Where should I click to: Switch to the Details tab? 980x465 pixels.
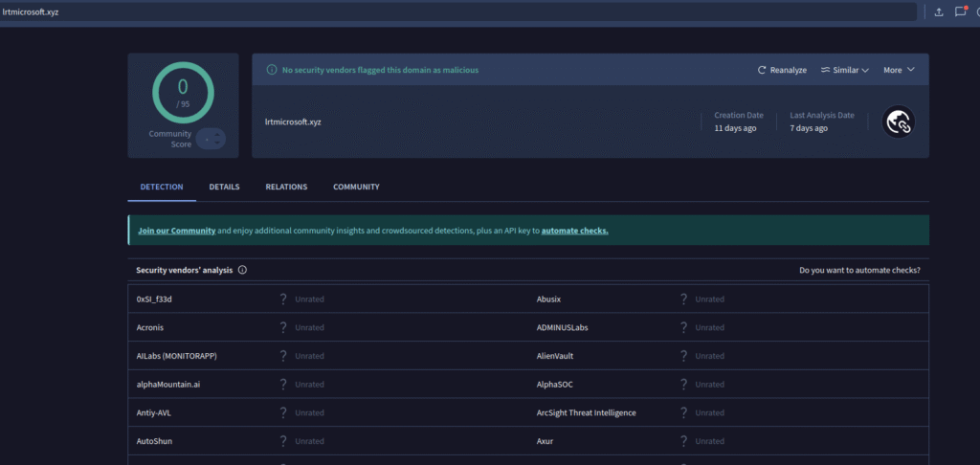224,187
